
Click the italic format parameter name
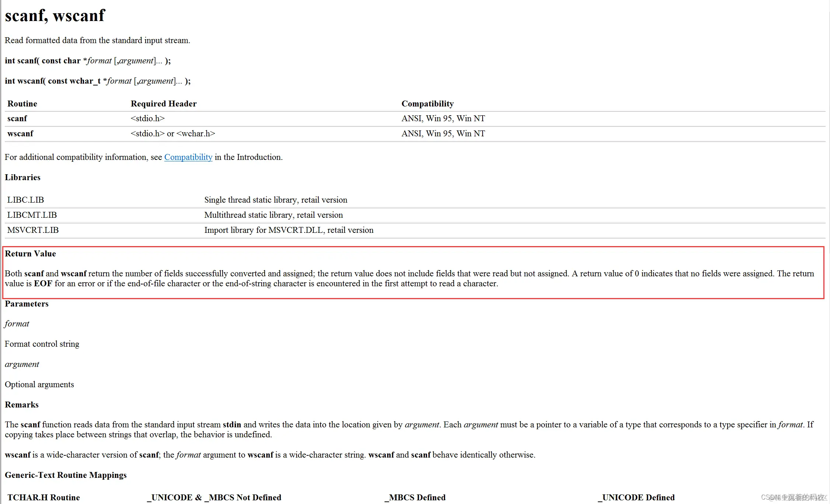(x=17, y=323)
